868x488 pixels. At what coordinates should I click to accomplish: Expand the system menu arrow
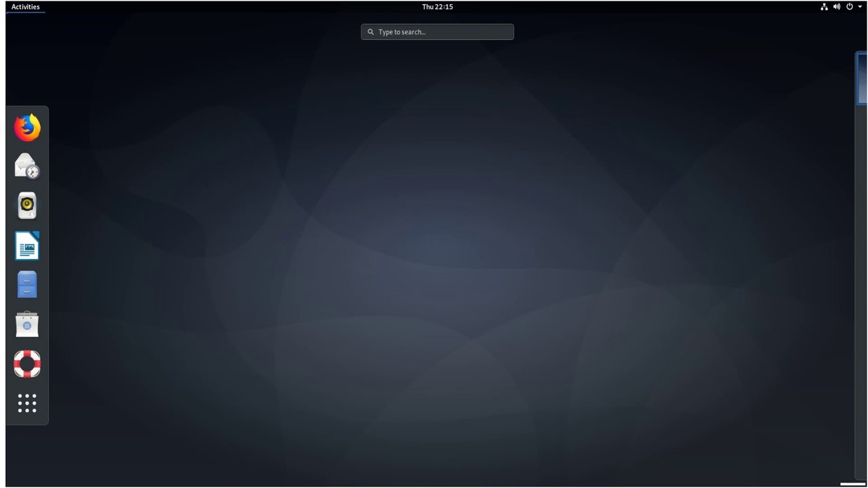[x=860, y=7]
